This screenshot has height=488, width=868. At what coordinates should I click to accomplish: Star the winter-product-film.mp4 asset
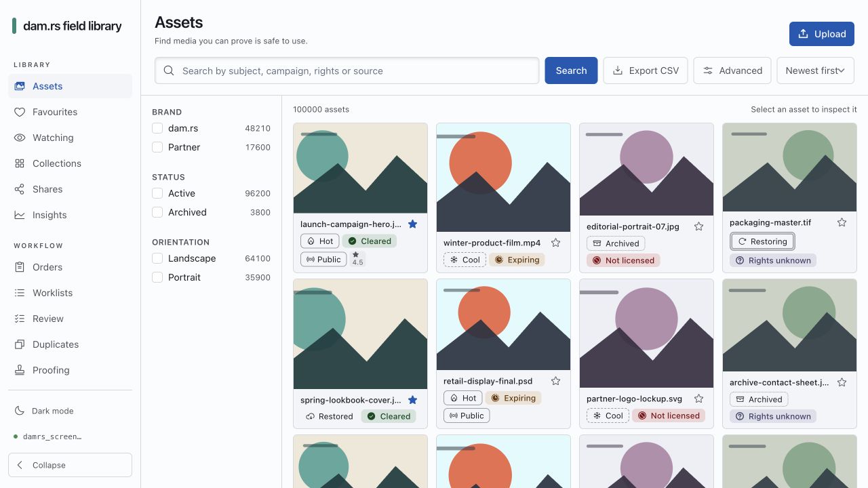[x=555, y=243]
